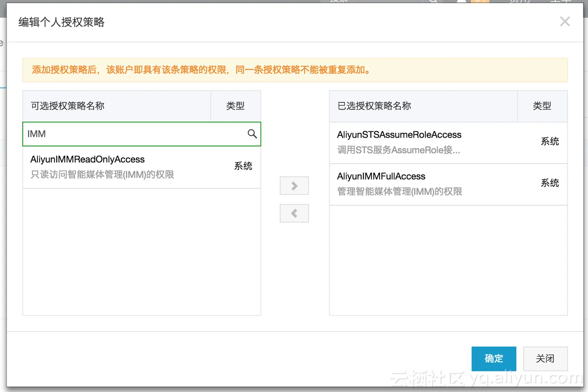Click 系统 type cell of AliyunIMMFullAccess

(x=550, y=183)
